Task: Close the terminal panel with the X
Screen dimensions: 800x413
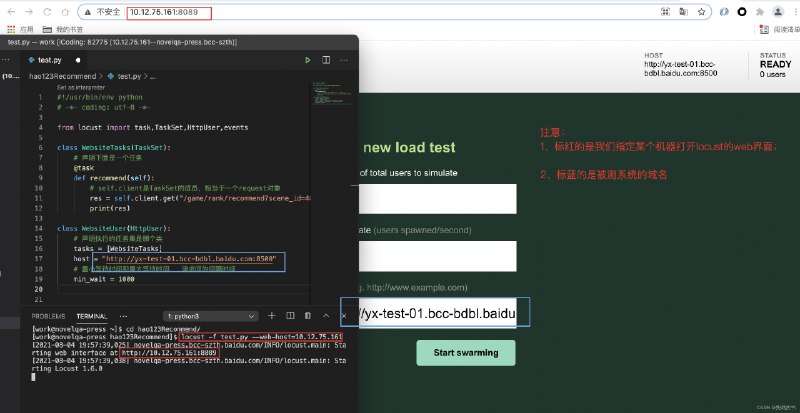Action: point(343,315)
